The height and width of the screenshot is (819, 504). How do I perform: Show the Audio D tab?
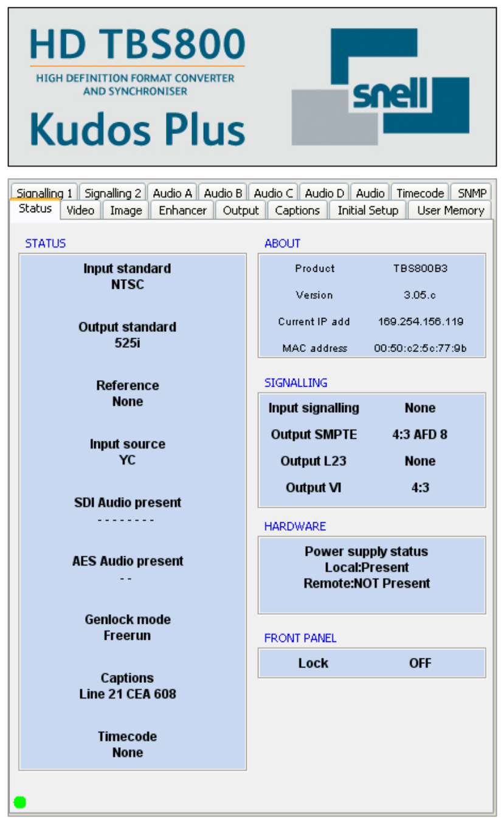point(324,193)
